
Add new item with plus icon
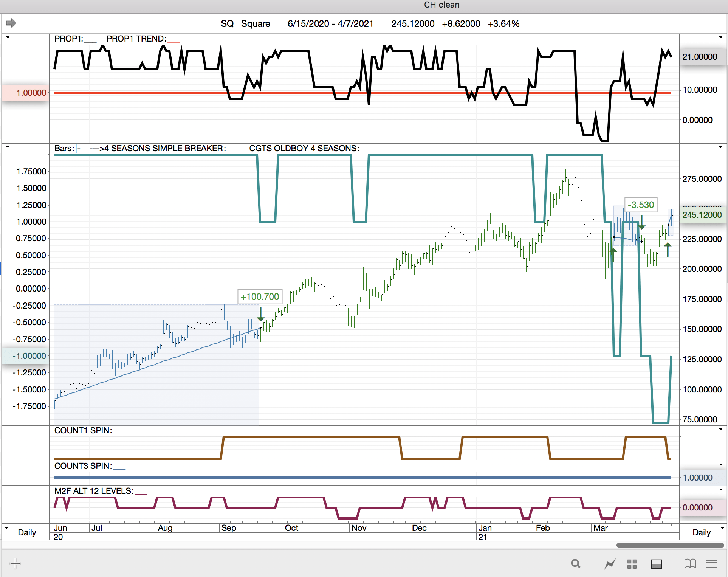point(15,564)
